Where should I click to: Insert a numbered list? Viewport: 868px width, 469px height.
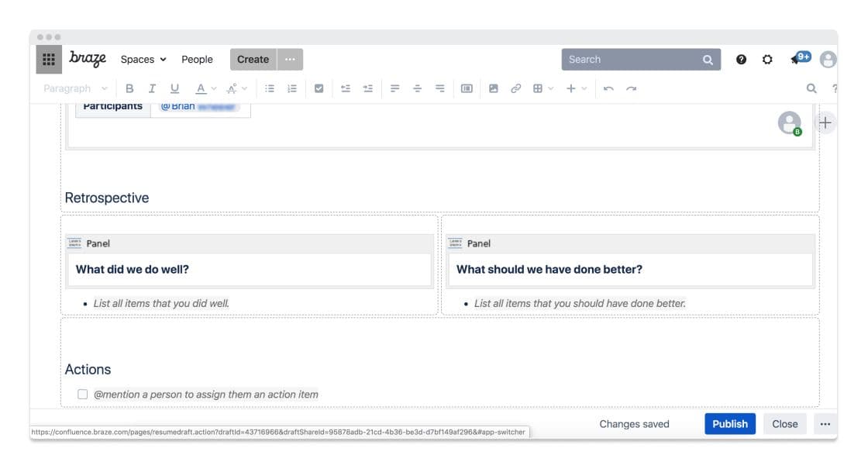pos(292,88)
